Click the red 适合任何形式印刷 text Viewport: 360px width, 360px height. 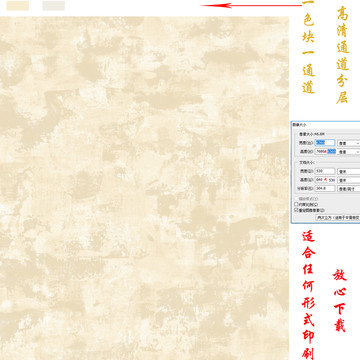tap(308, 296)
